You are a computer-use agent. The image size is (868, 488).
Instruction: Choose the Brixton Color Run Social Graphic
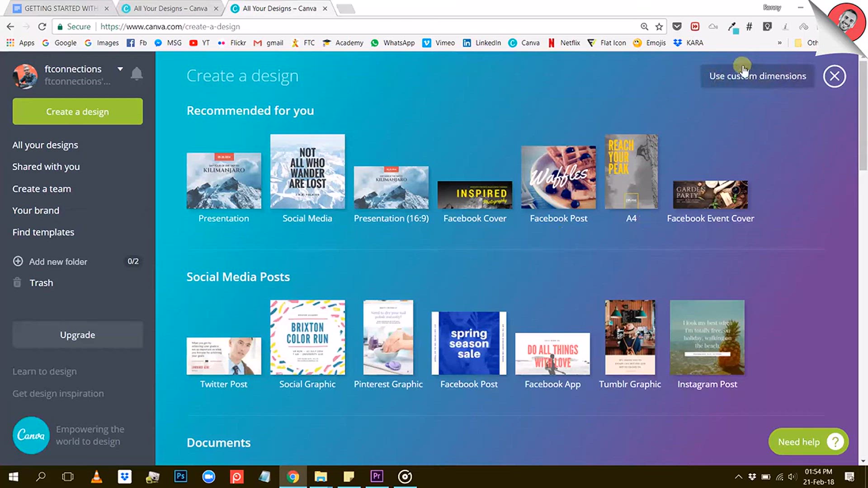click(307, 337)
